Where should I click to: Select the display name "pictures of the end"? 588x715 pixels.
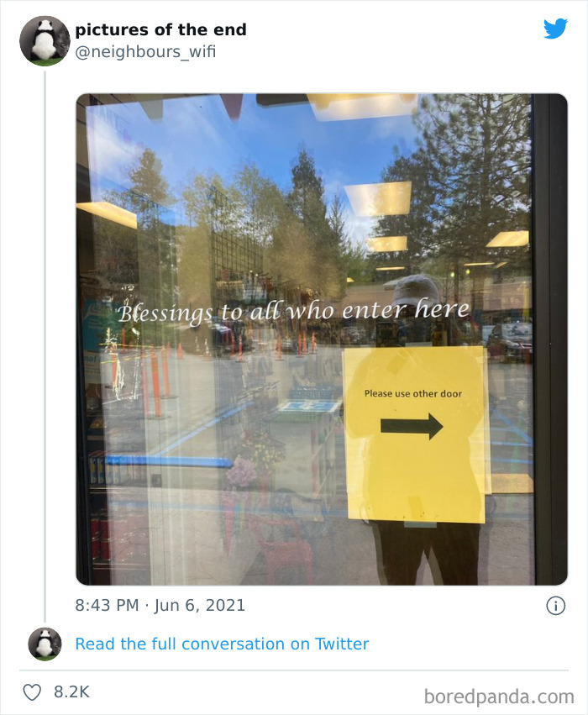(x=160, y=29)
